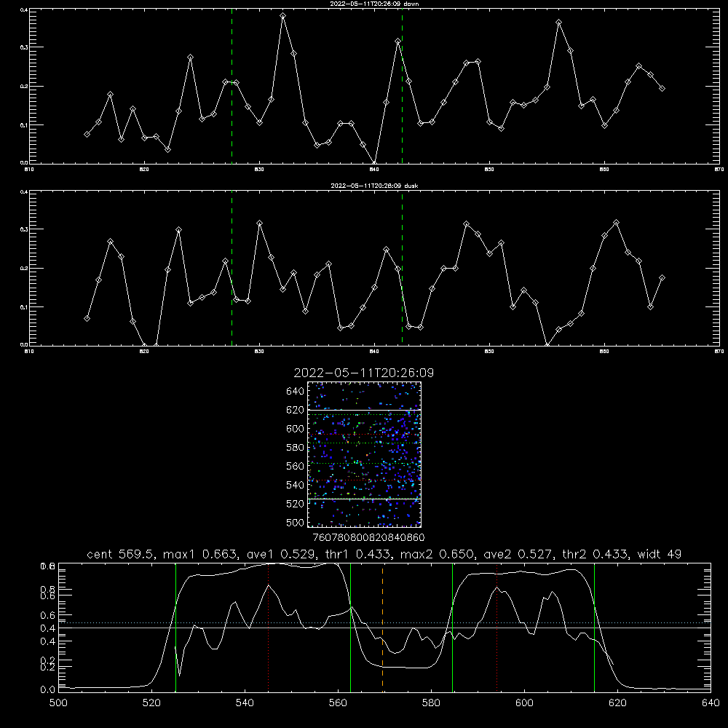Click the zero-value diamond at 840 in the dawn plot
Screen dimensions: 728x728
[x=375, y=163]
